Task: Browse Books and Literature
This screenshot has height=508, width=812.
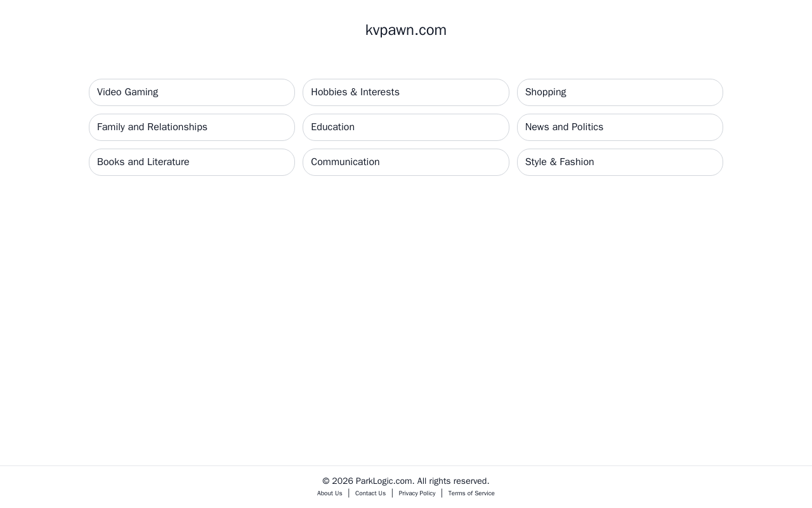Action: (192, 162)
